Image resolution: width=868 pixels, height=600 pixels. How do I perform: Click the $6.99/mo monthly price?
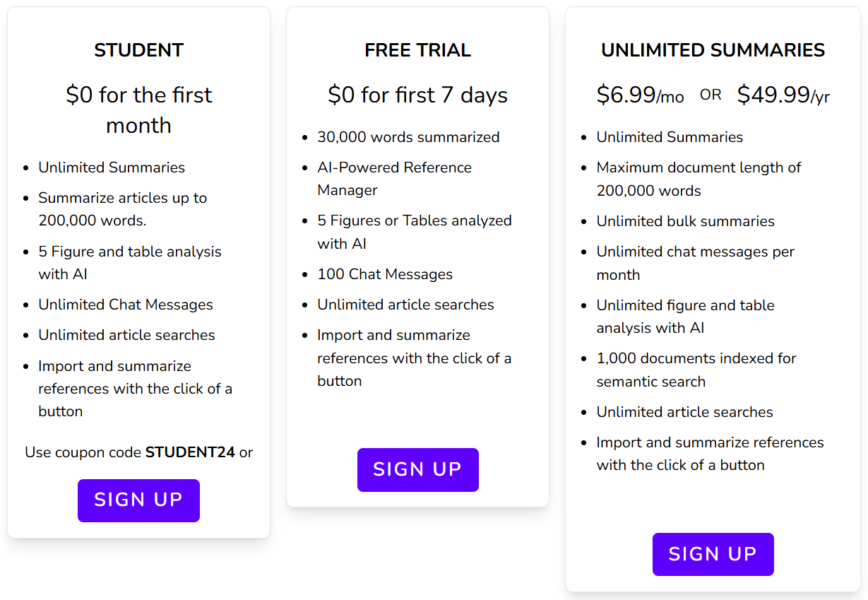(x=640, y=95)
